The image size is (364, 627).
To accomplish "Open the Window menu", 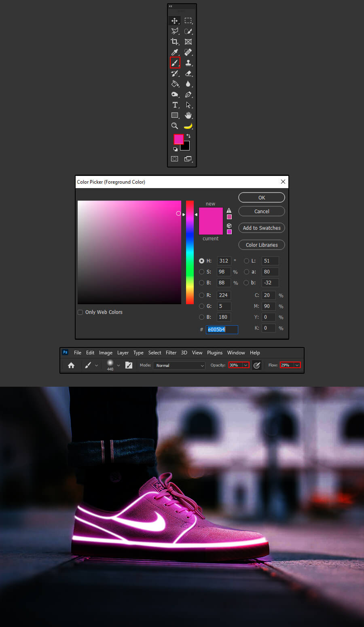I will pos(236,353).
